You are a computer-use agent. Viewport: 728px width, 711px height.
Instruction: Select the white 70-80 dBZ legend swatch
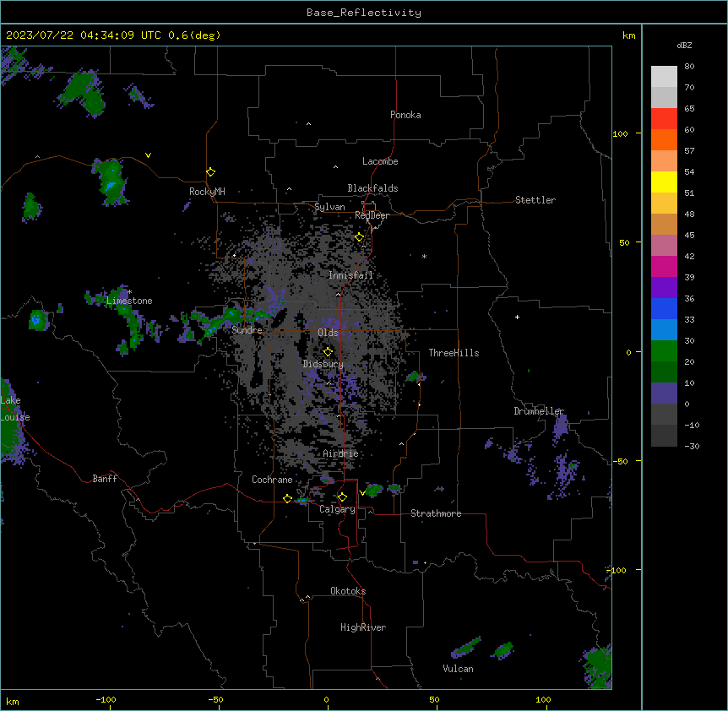click(x=664, y=77)
